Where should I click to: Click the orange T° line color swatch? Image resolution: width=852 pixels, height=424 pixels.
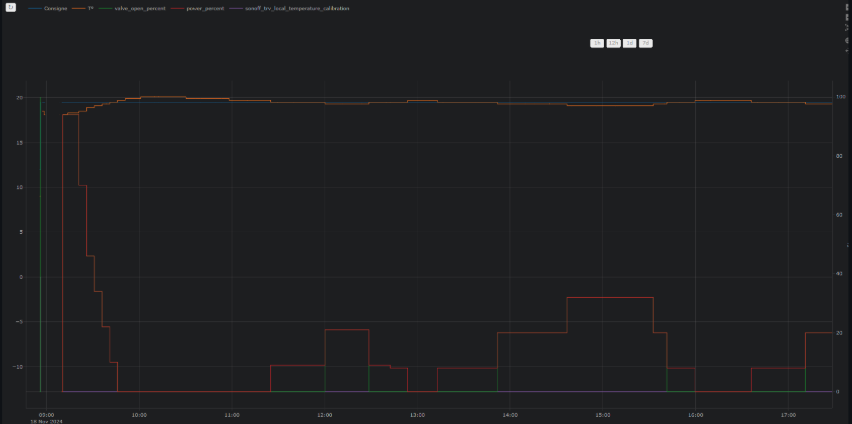pos(79,8)
